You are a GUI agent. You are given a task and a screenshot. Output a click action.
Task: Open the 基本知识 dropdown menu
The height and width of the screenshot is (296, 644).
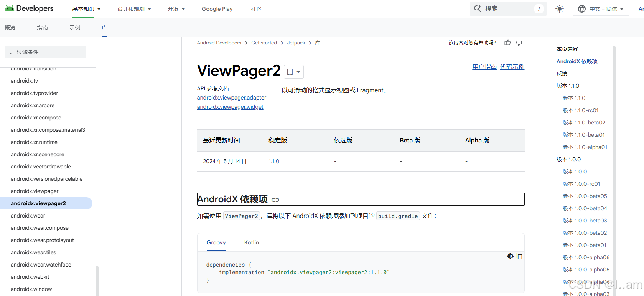click(87, 9)
